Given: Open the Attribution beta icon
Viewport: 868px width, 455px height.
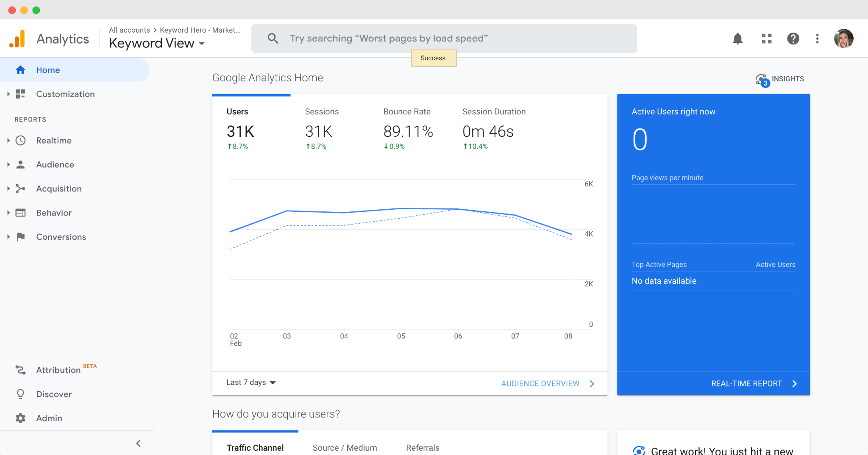Looking at the screenshot, I should [x=20, y=369].
